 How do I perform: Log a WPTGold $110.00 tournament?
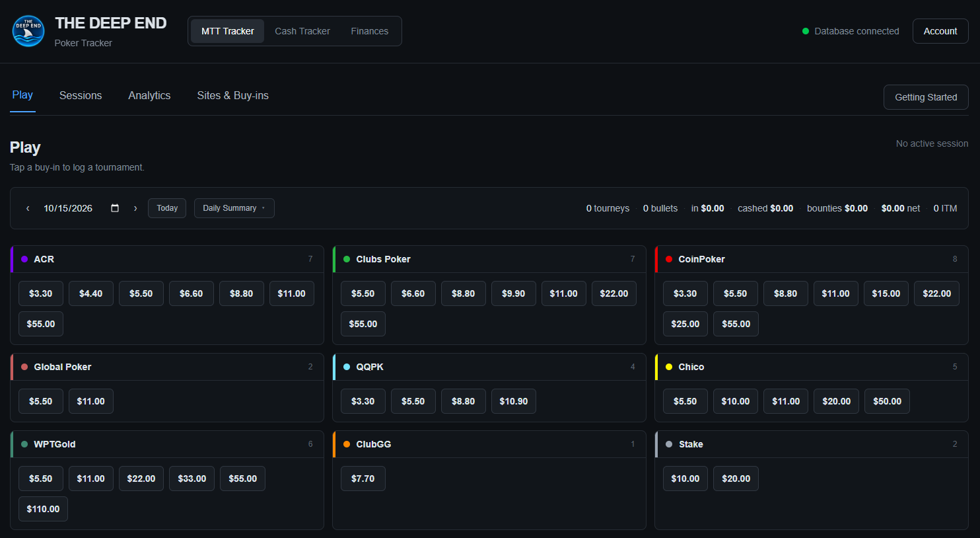tap(43, 509)
